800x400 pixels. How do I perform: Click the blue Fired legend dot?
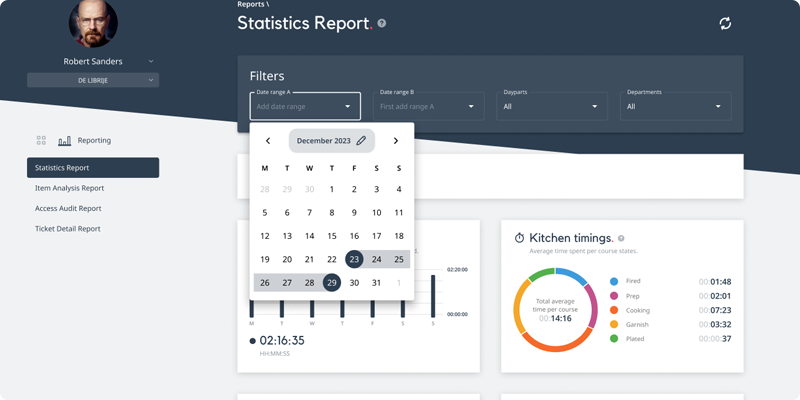coord(614,281)
